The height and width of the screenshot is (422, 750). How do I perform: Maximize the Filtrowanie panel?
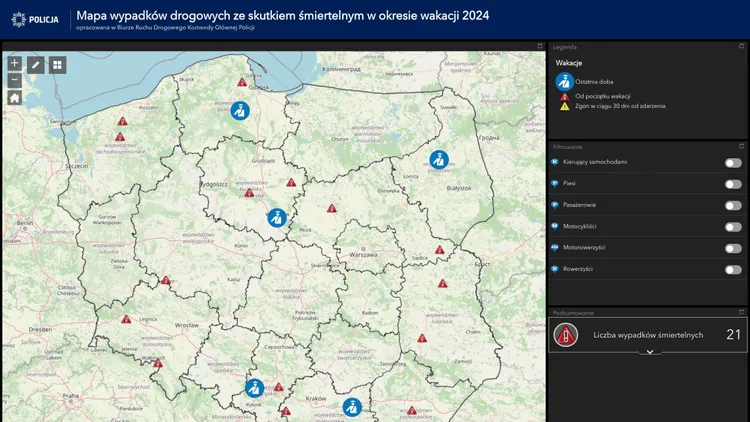click(741, 146)
